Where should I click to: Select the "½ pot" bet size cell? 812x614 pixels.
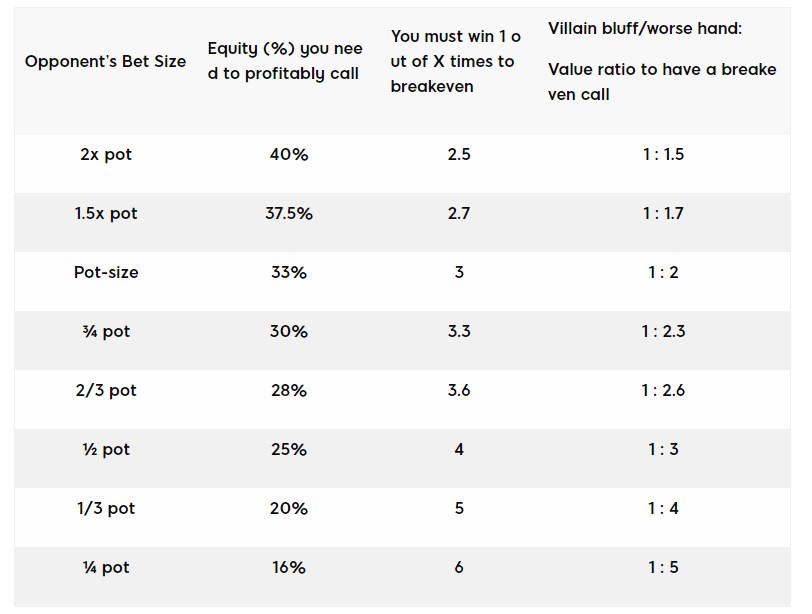pyautogui.click(x=105, y=449)
